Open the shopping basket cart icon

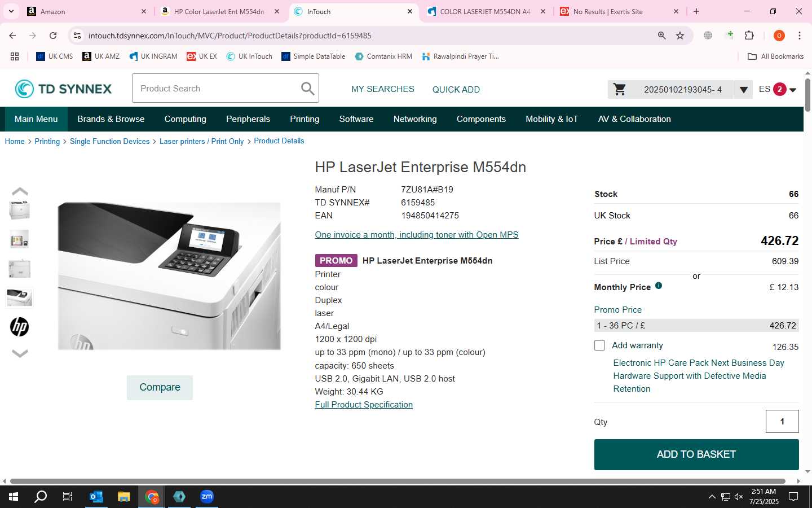(620, 89)
